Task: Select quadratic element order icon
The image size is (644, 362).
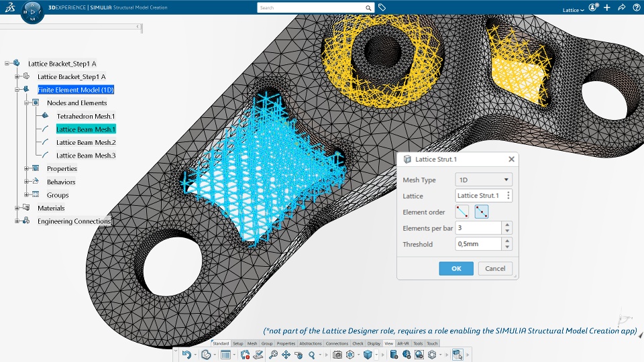Action: coord(482,212)
